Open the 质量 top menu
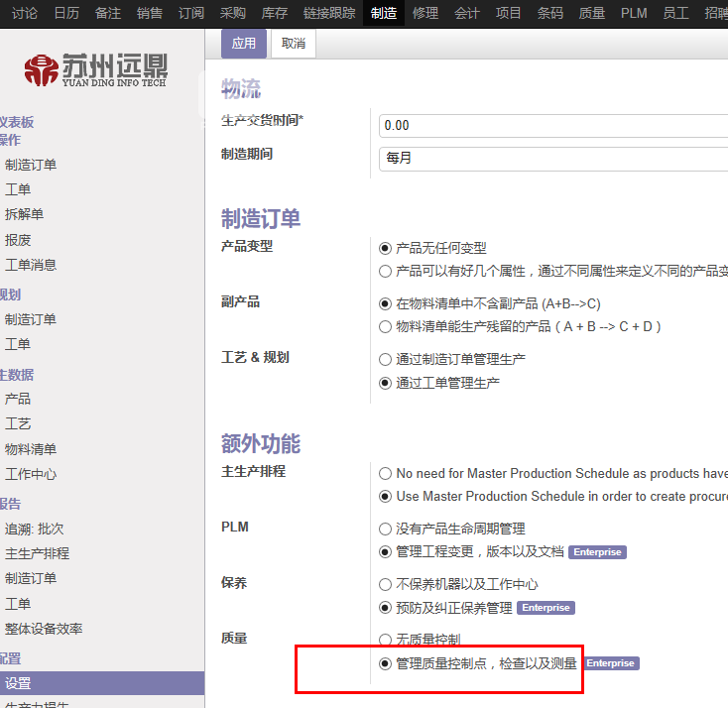The width and height of the screenshot is (728, 708). pos(592,13)
